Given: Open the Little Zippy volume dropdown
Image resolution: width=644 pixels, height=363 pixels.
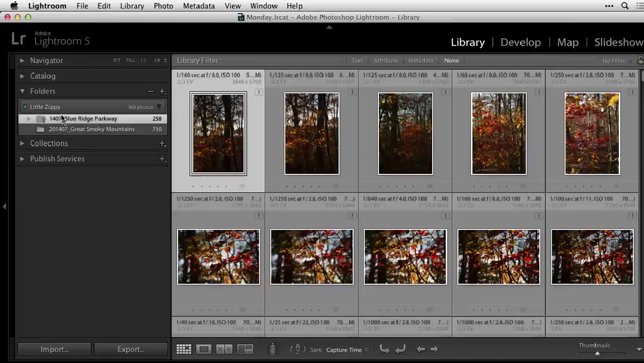Looking at the screenshot, I should pyautogui.click(x=159, y=107).
